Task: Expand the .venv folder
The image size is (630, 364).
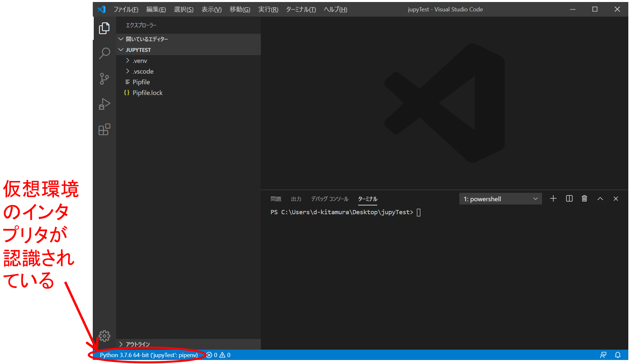Action: click(x=188, y=61)
